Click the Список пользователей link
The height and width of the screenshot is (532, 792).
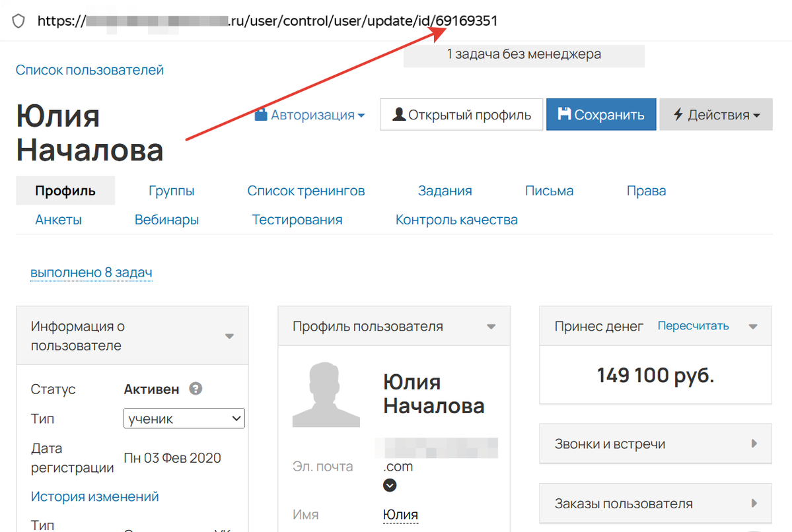[x=89, y=69]
